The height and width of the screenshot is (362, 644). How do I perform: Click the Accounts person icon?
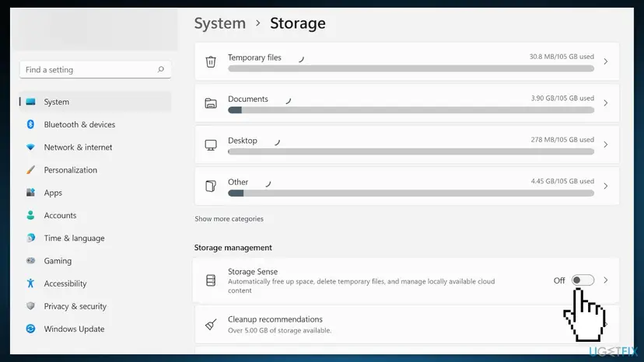coord(30,215)
